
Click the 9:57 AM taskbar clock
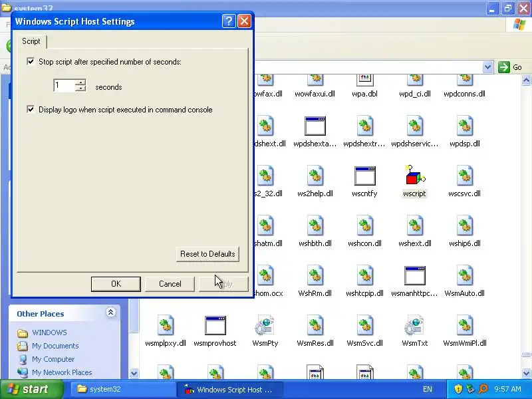pyautogui.click(x=507, y=389)
